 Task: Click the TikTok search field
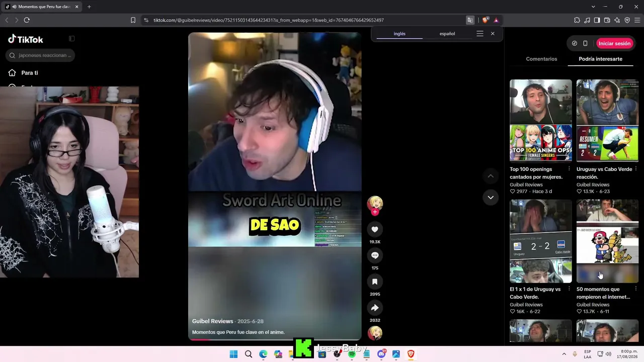[40, 55]
